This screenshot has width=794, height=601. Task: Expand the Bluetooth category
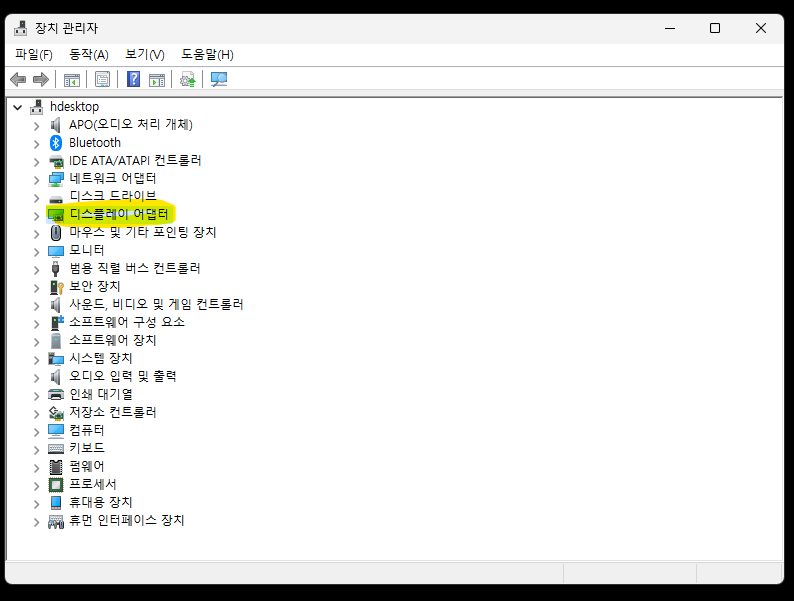(36, 144)
